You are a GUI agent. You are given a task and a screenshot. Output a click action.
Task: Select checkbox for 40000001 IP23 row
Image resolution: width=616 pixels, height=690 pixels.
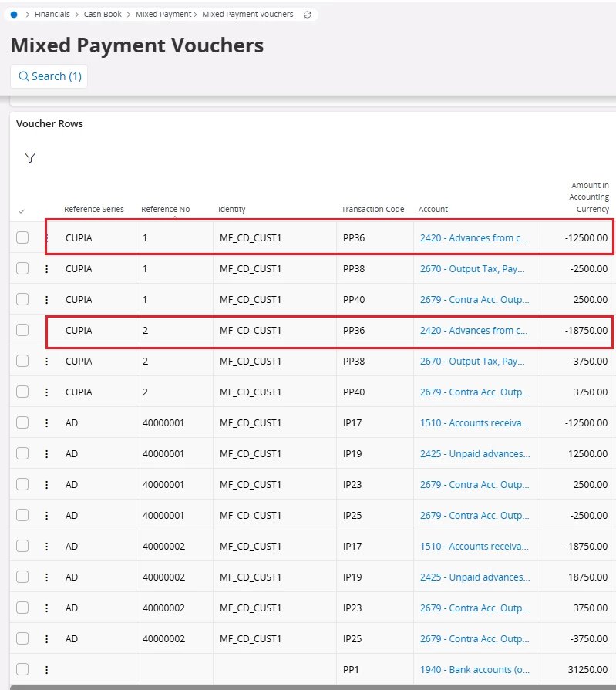pyautogui.click(x=22, y=484)
